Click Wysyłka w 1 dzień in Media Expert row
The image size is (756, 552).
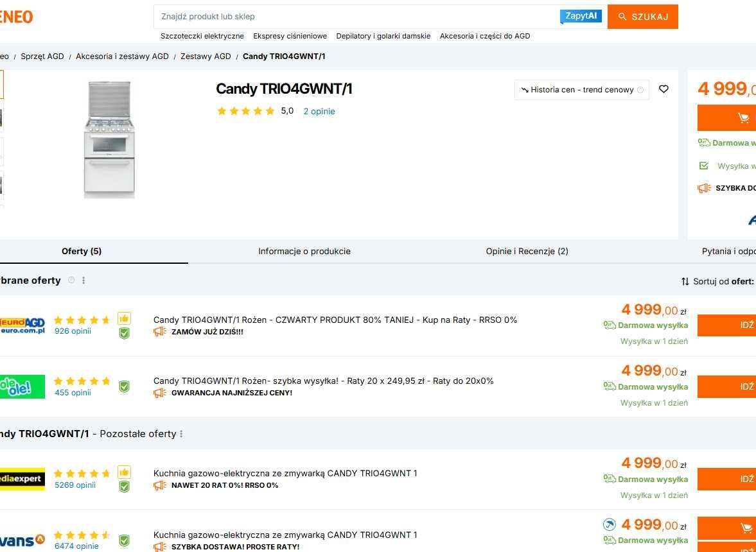655,496
